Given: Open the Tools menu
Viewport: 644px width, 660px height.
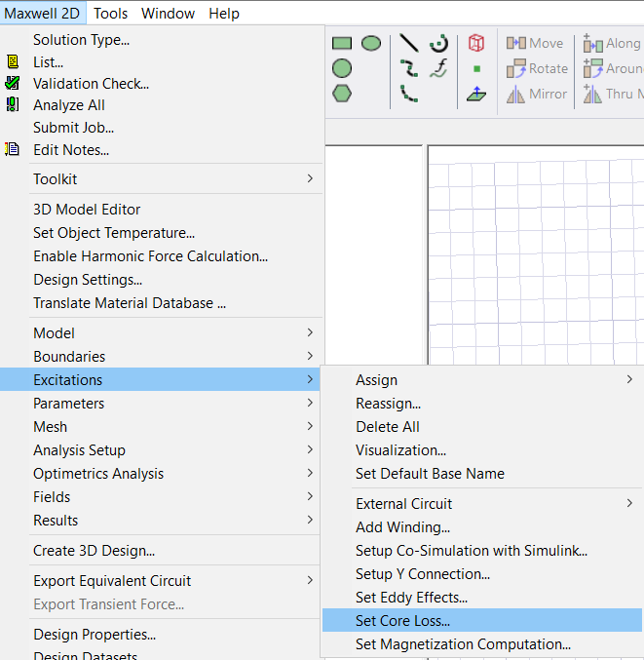Looking at the screenshot, I should (x=110, y=14).
